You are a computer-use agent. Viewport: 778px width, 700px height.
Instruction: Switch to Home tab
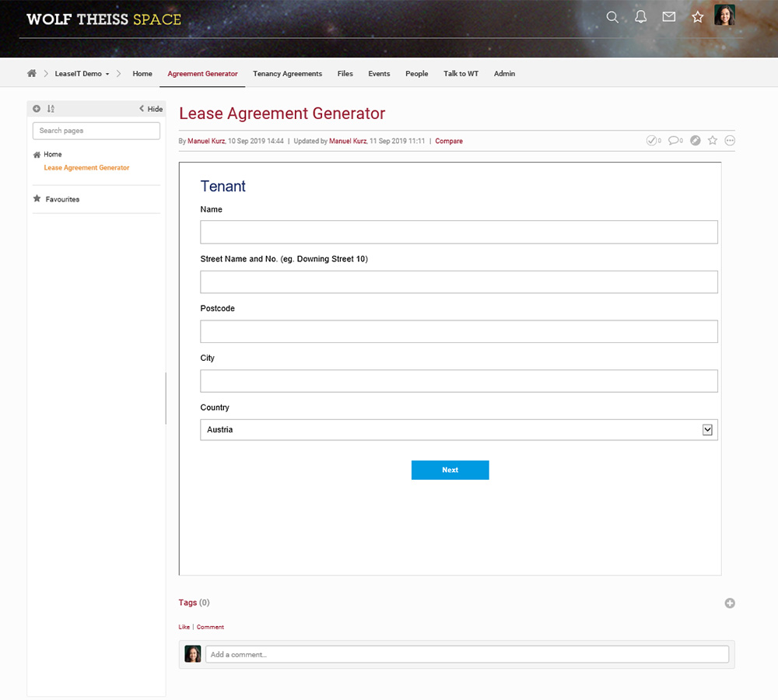coord(142,73)
